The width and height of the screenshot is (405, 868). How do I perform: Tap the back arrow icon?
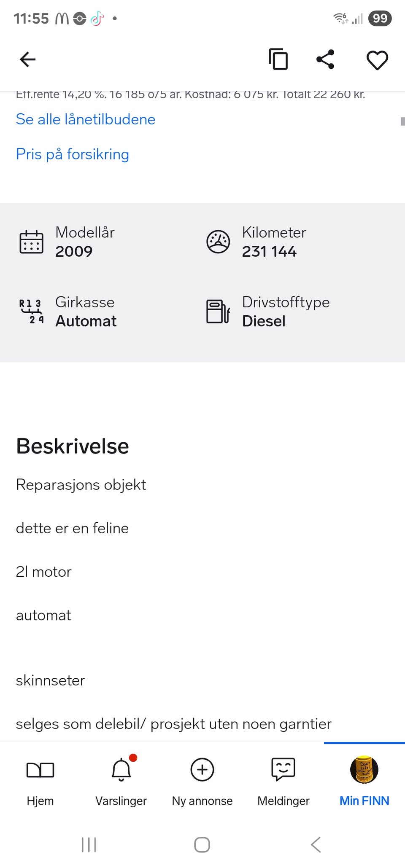pos(28,59)
